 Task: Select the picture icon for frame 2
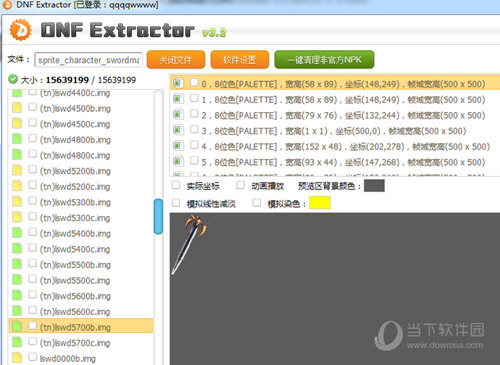coord(178,114)
